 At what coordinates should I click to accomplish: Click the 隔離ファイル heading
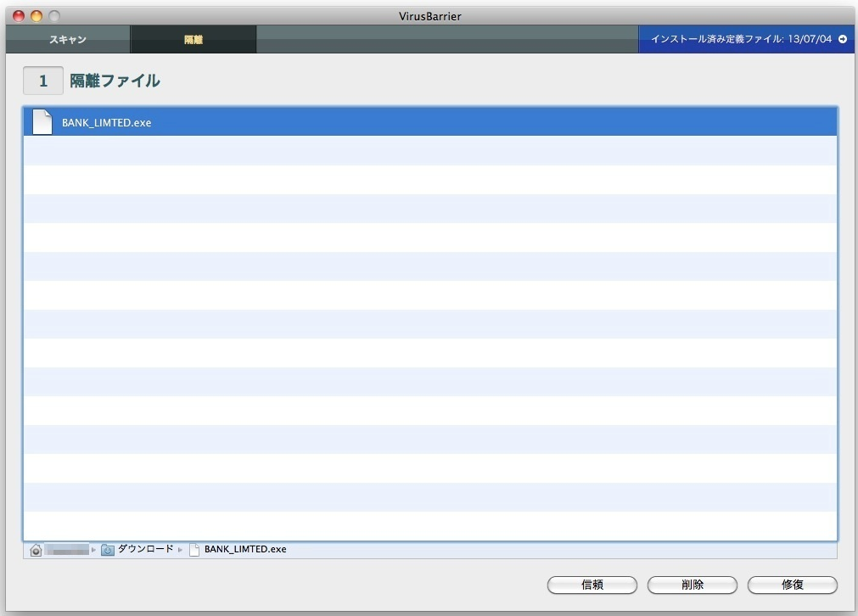(x=115, y=81)
